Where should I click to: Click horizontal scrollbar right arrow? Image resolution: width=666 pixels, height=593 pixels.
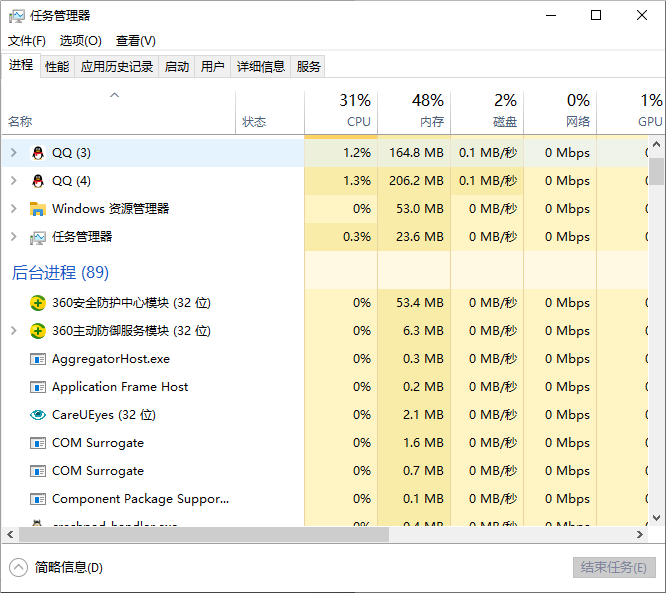(x=640, y=534)
